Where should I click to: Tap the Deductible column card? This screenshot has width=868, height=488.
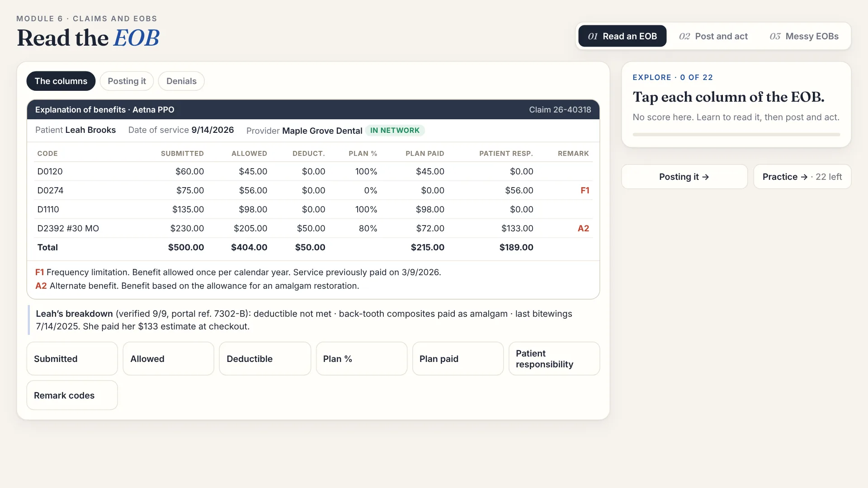(x=265, y=359)
